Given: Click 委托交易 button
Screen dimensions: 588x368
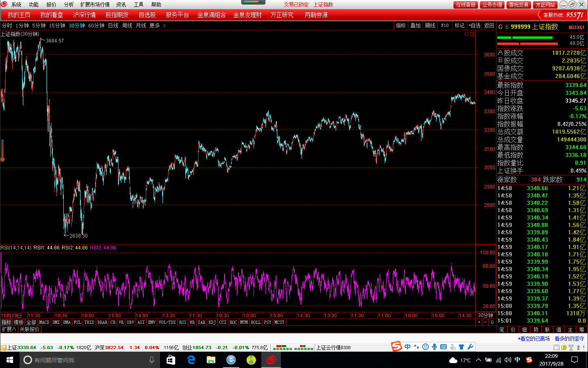Looking at the screenshot, I should 519,4.
